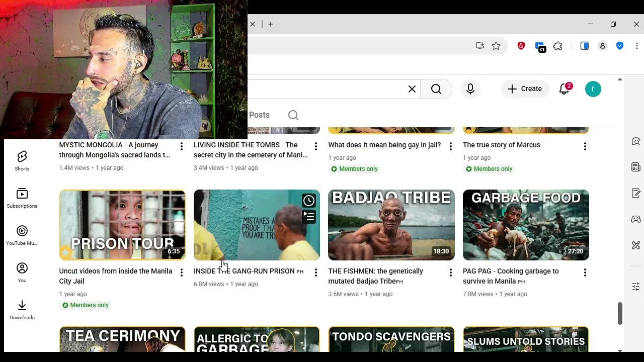Screen dimensions: 644x362
Task: Open options for GANG-RUN PRISON video
Action: 315,273
